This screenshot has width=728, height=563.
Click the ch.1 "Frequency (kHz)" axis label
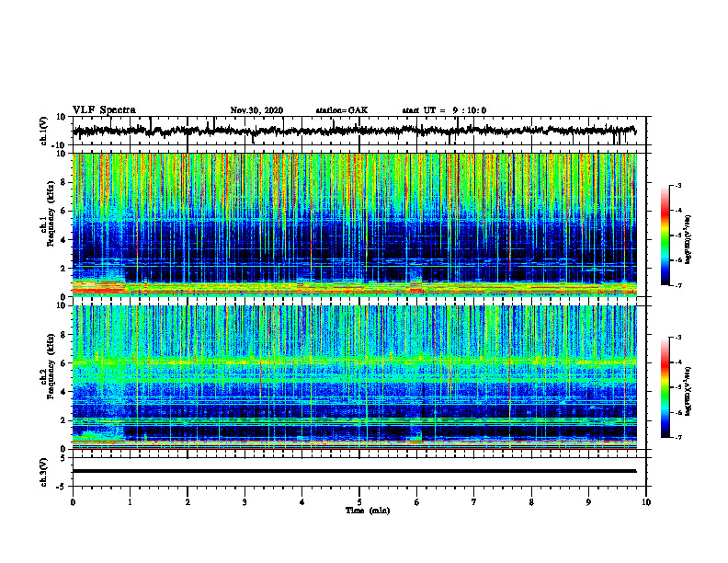pos(51,214)
